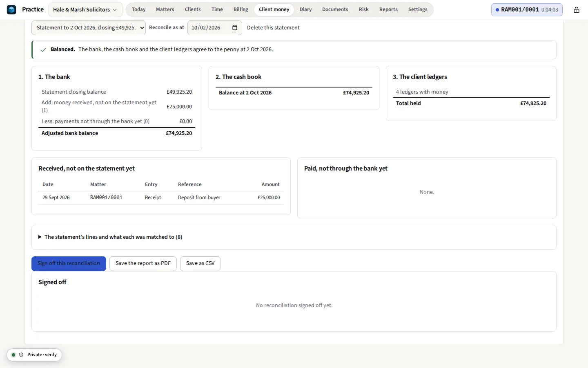Click the running timer dot for RAM001/0001
588x368 pixels.
[x=497, y=10]
